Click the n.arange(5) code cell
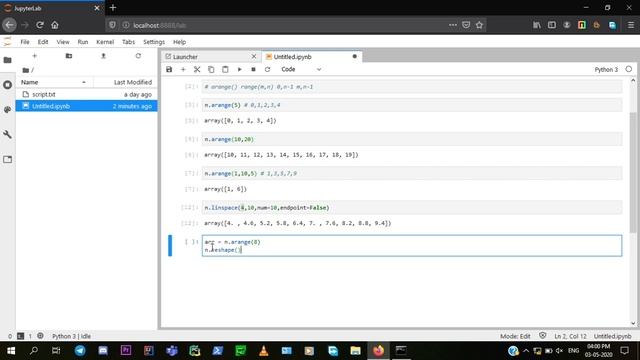Screen dimensions: 640x360 (412, 105)
